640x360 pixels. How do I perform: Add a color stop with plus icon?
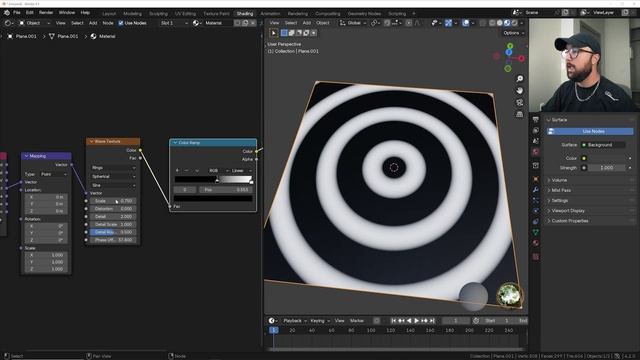point(177,170)
